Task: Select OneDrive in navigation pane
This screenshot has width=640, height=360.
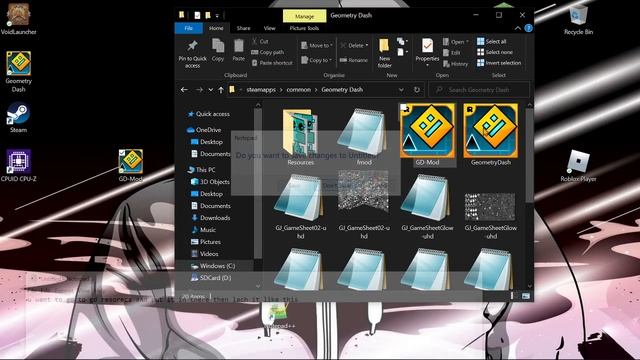Action: 204,129
